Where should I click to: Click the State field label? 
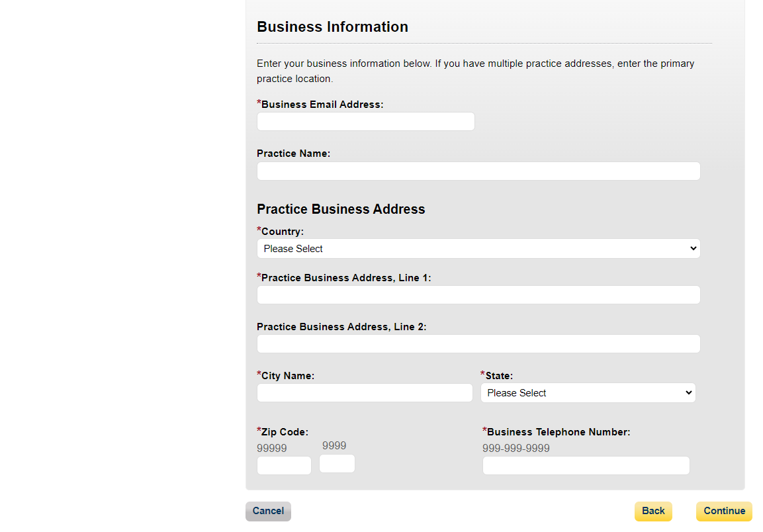pyautogui.click(x=499, y=376)
